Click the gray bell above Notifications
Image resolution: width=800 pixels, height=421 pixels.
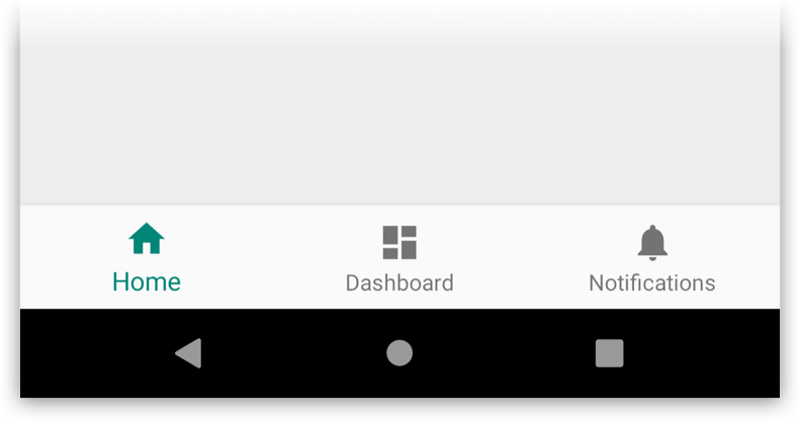[x=653, y=243]
